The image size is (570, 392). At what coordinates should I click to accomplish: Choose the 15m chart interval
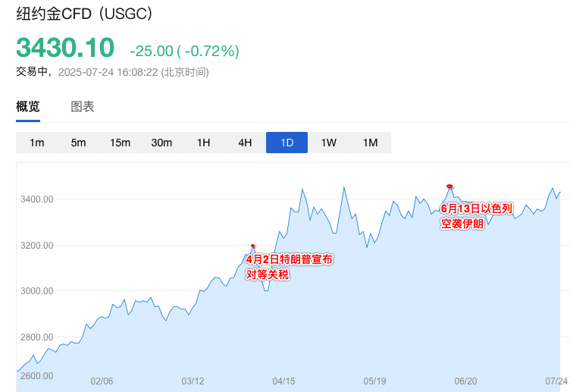[x=120, y=143]
